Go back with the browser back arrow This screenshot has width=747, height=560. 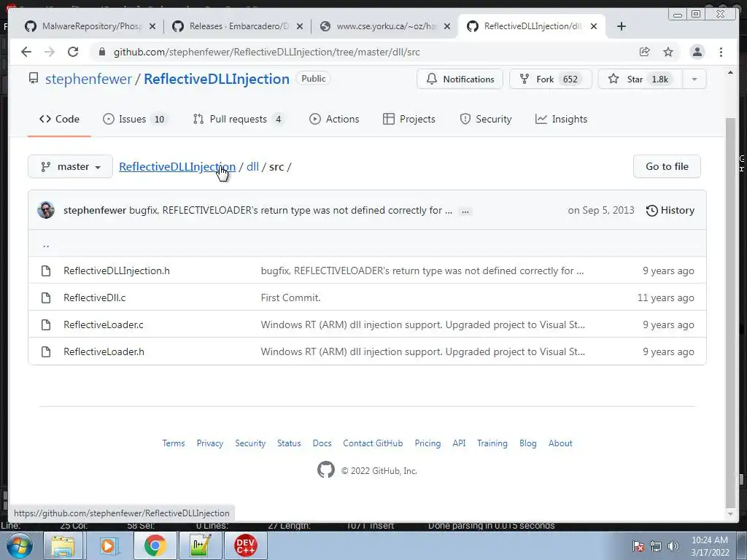(26, 52)
